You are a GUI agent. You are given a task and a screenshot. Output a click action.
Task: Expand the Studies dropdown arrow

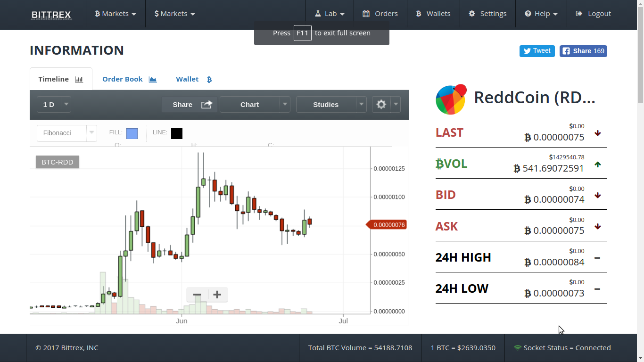[361, 105]
